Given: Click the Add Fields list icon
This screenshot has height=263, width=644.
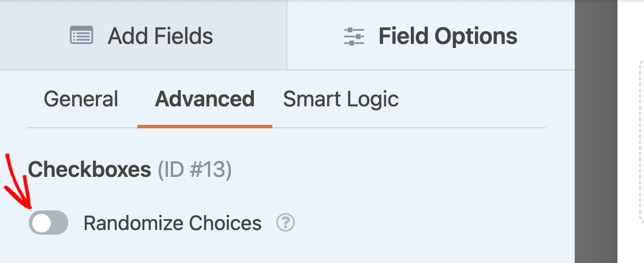Looking at the screenshot, I should [81, 35].
